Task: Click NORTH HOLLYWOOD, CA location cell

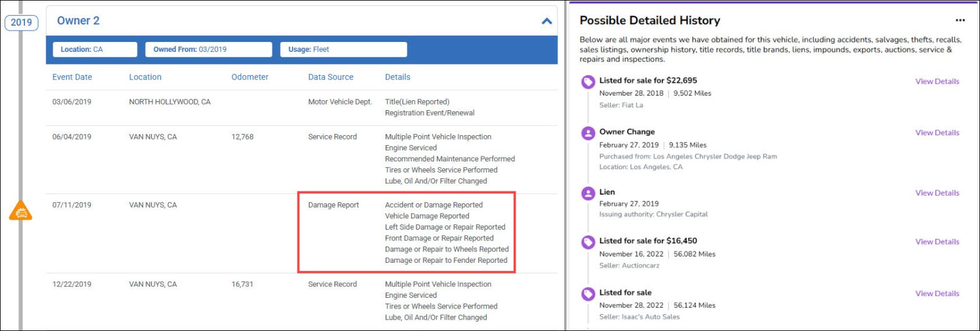Action: 170,101
